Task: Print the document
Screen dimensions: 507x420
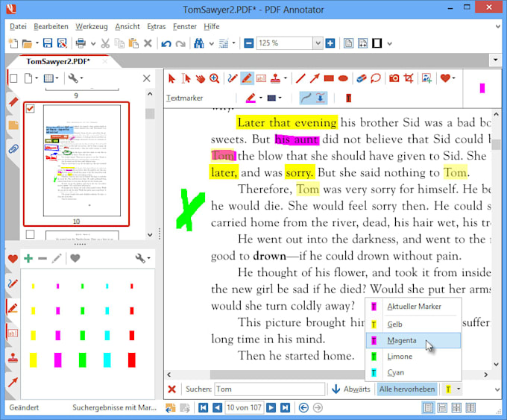Action: (81, 43)
